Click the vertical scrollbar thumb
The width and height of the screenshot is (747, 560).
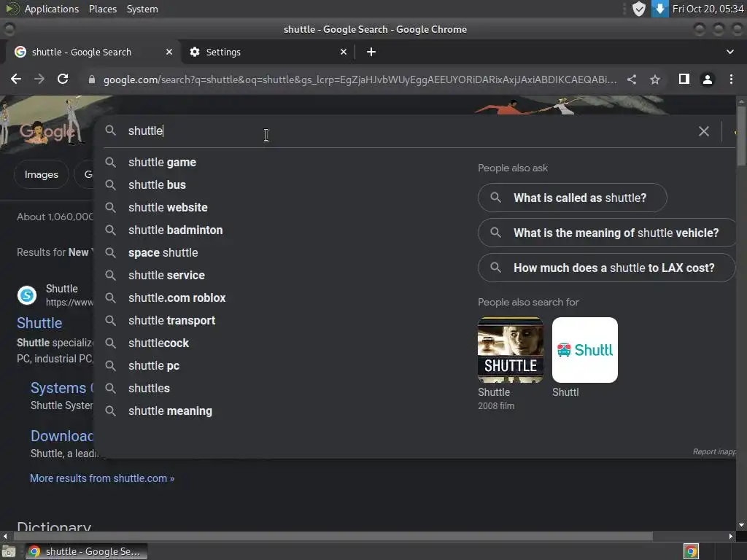coord(741,136)
